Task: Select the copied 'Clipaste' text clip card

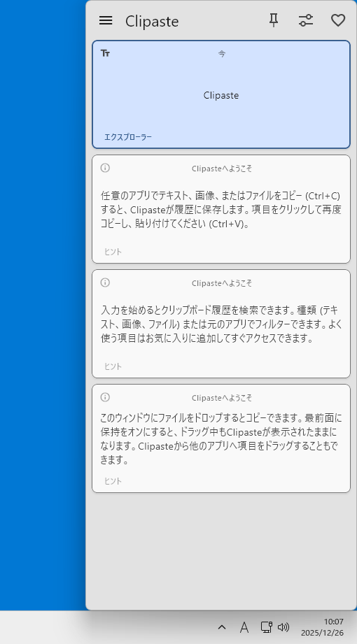Action: 221,94
